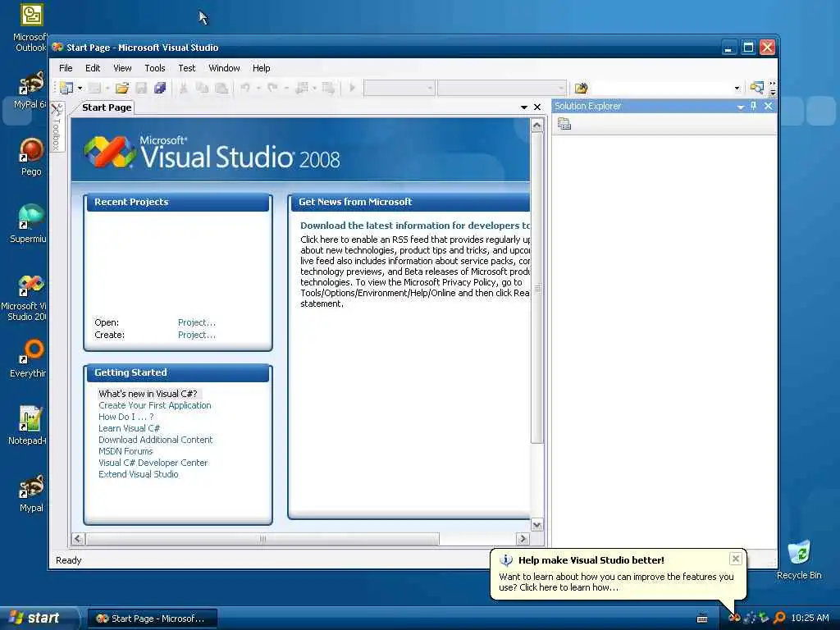
Task: Click the Open Project… link
Action: coord(197,322)
